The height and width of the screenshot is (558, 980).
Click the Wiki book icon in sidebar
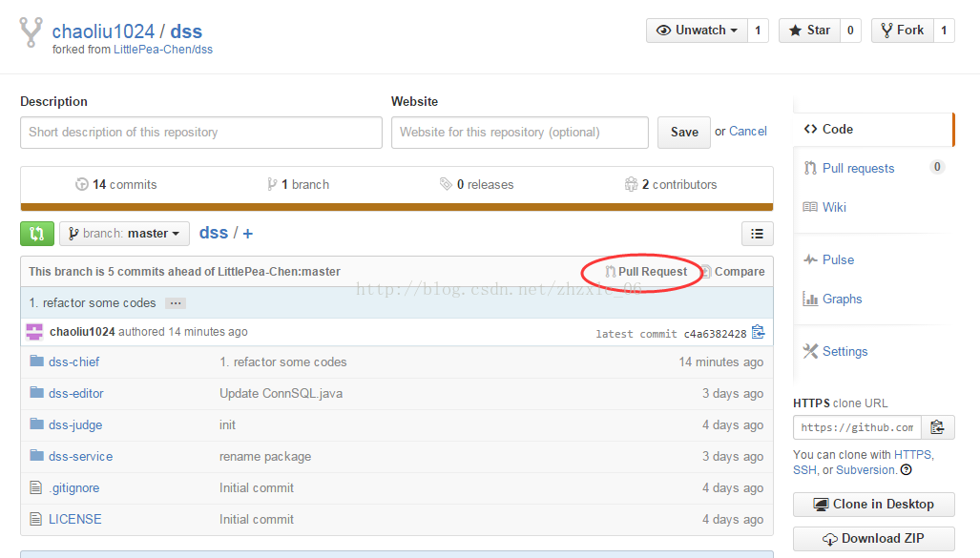point(810,207)
